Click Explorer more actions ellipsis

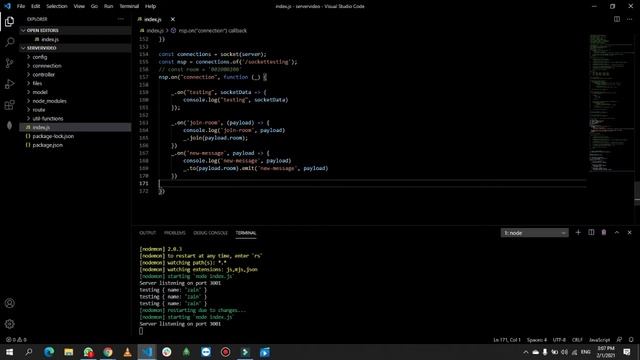(121, 19)
